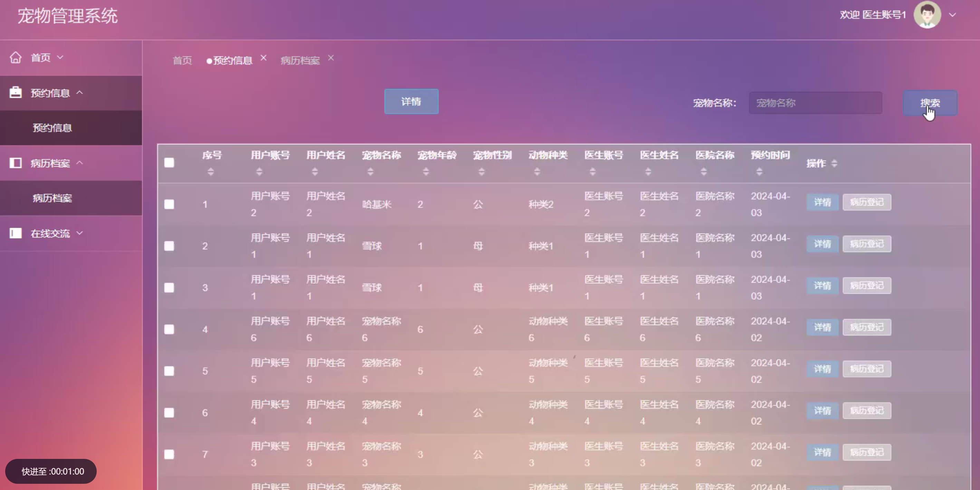This screenshot has height=490, width=980.
Task: Click 详情 button in row 7
Action: click(822, 452)
